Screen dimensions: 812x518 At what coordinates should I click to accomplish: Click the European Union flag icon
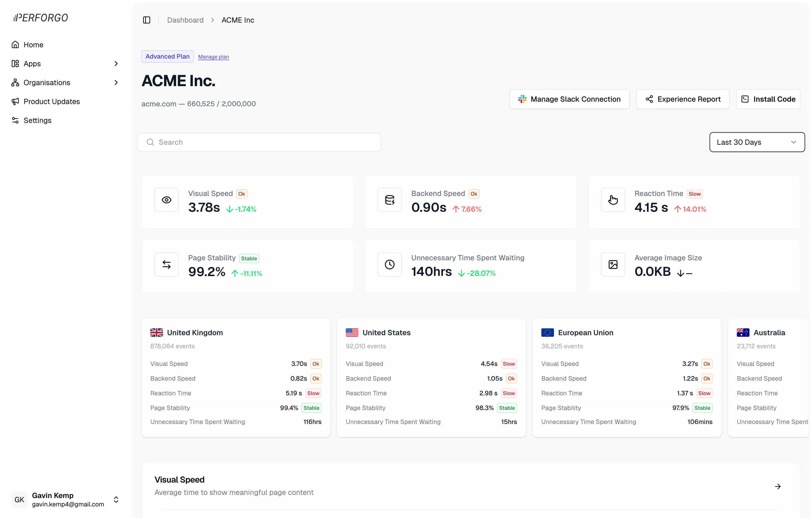[548, 333]
